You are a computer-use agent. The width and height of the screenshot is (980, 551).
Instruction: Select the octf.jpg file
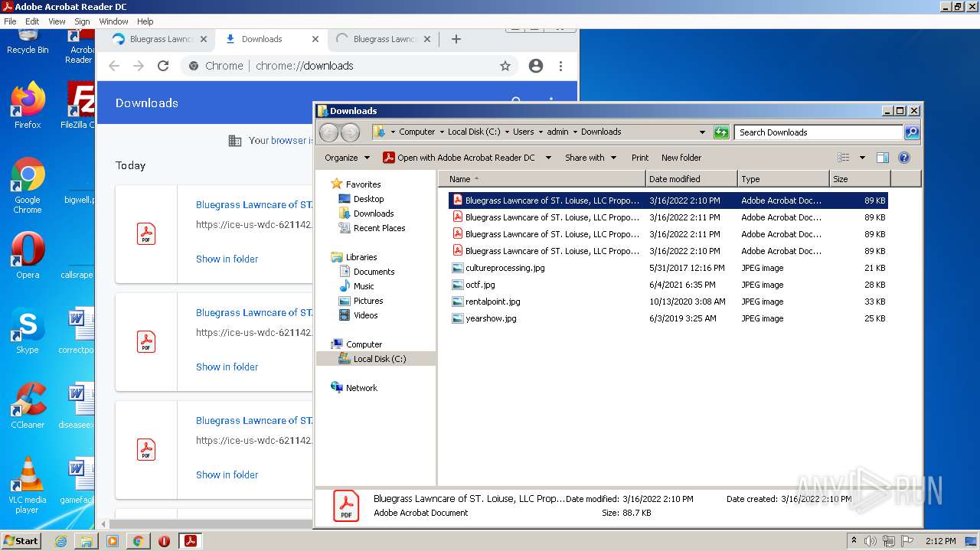(x=668, y=285)
